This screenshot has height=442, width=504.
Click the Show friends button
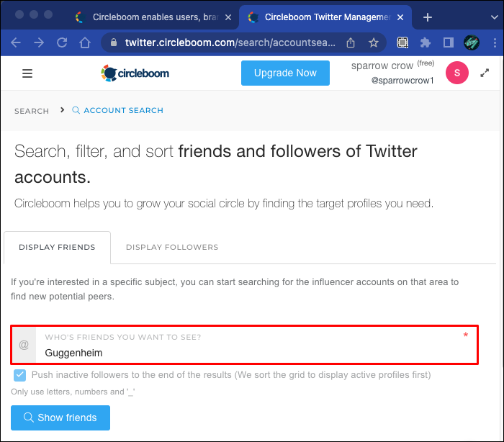pos(60,418)
